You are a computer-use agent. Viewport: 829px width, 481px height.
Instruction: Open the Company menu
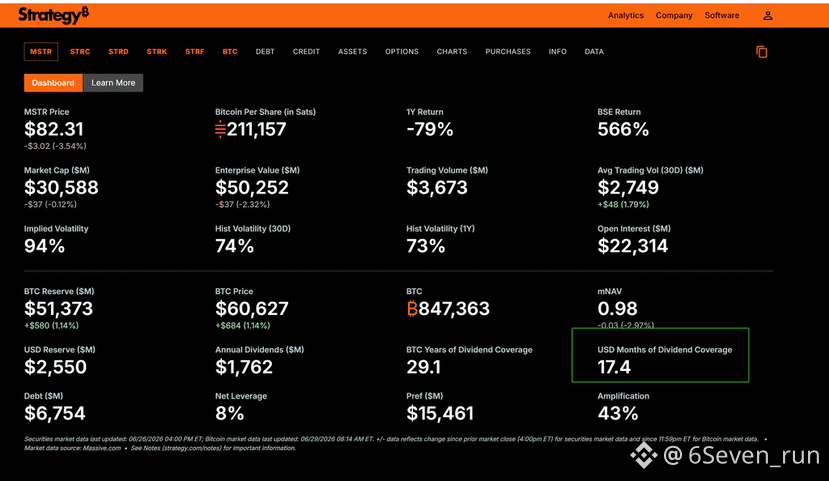tap(674, 15)
